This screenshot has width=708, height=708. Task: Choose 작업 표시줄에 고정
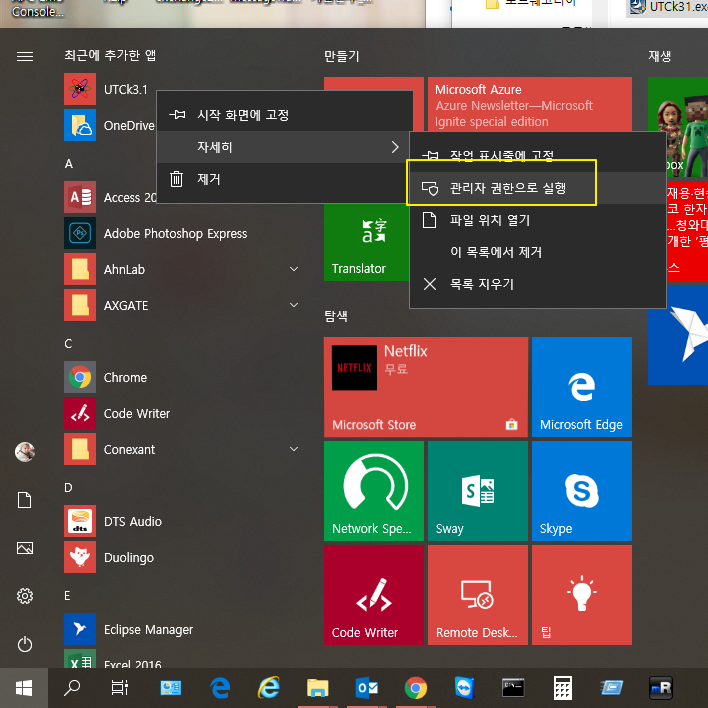pos(537,156)
